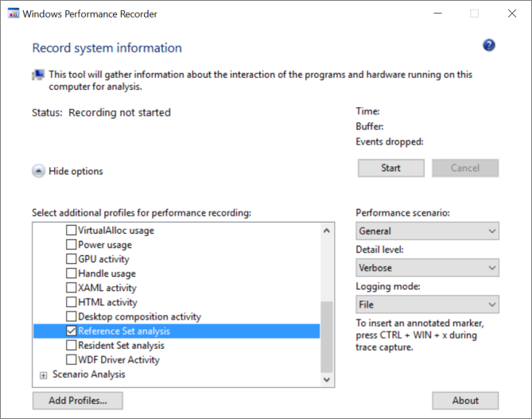Click the 'Recording not started' status text

(x=119, y=113)
